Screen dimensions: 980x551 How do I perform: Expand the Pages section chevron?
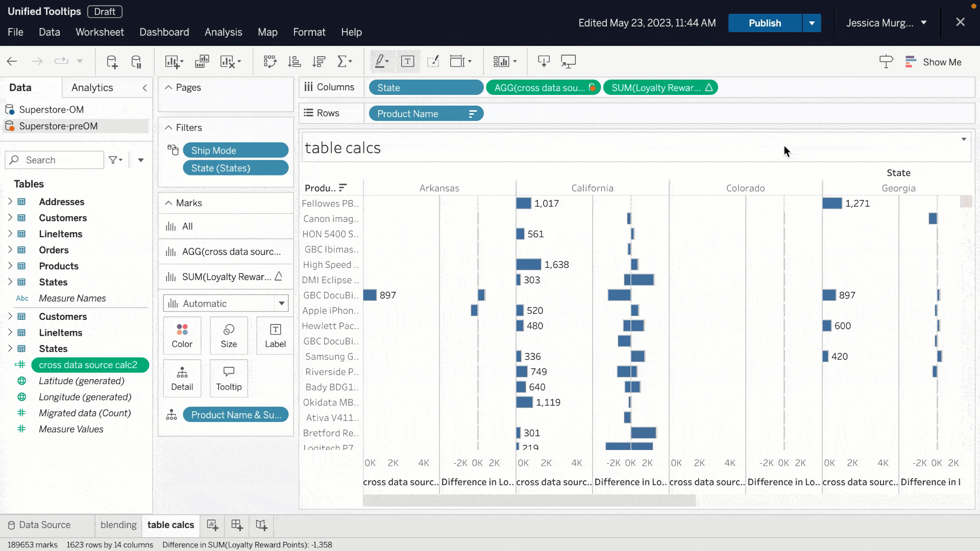click(168, 87)
